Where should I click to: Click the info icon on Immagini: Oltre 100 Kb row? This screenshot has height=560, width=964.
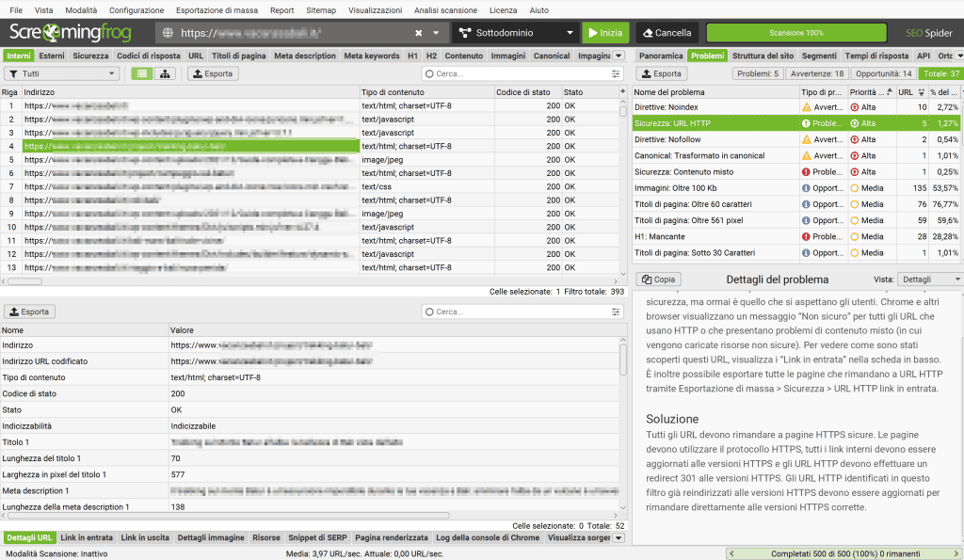(806, 188)
